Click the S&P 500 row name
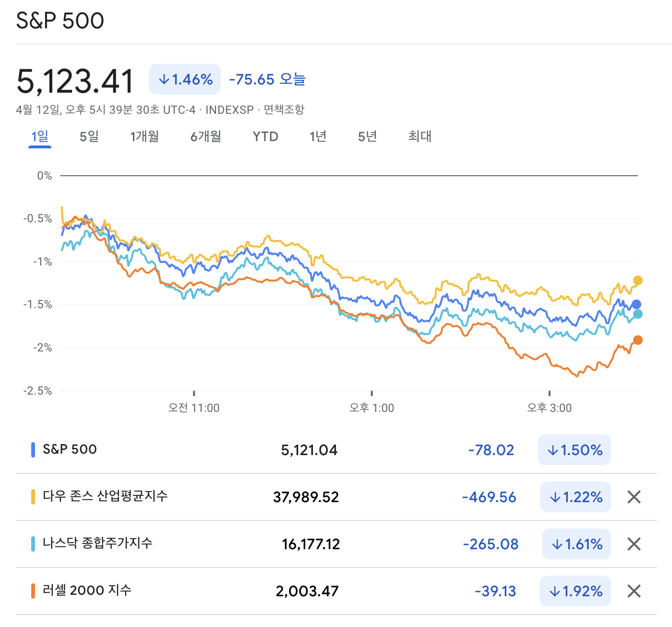Screen dimensions: 672x627 coord(70,449)
